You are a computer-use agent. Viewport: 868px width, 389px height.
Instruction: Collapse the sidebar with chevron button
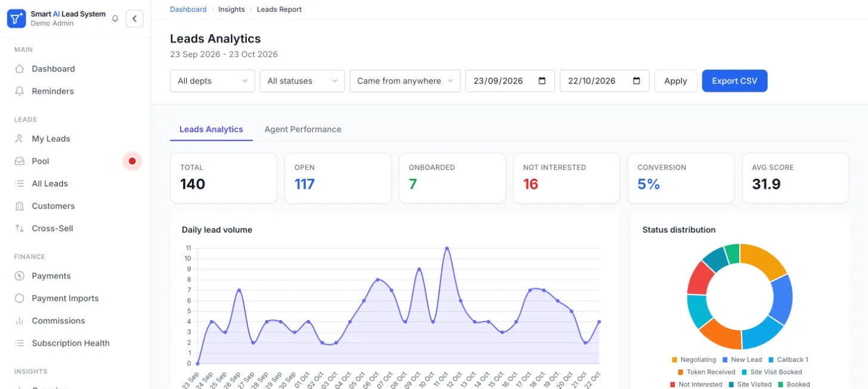(x=135, y=18)
